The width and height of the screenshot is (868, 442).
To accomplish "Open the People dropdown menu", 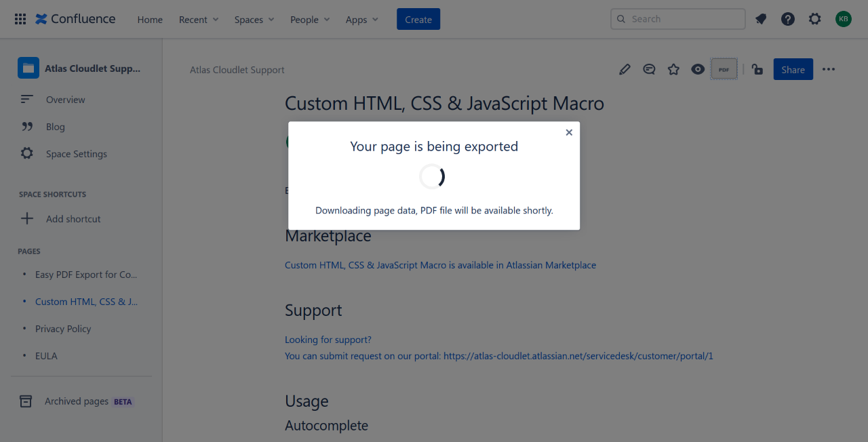I will (310, 20).
